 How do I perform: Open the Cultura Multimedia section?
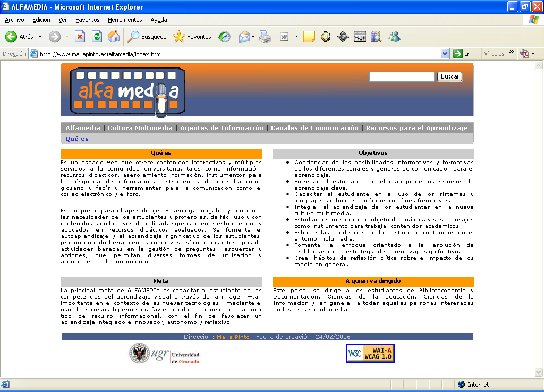click(x=140, y=128)
